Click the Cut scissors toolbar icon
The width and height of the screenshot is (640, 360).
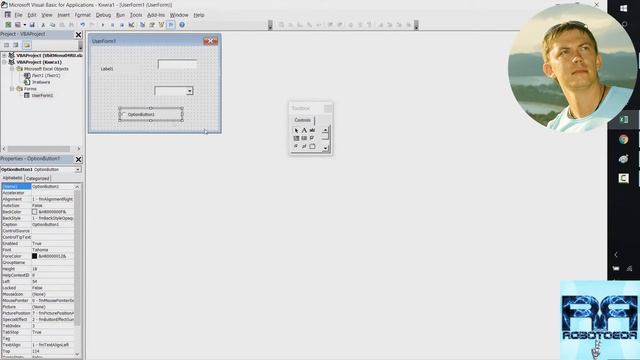click(43, 25)
